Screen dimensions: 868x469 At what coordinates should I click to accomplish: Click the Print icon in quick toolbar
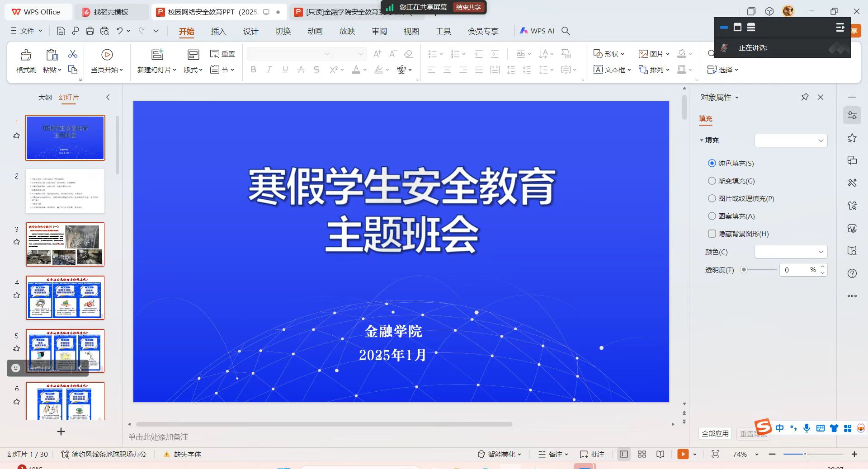click(90, 31)
